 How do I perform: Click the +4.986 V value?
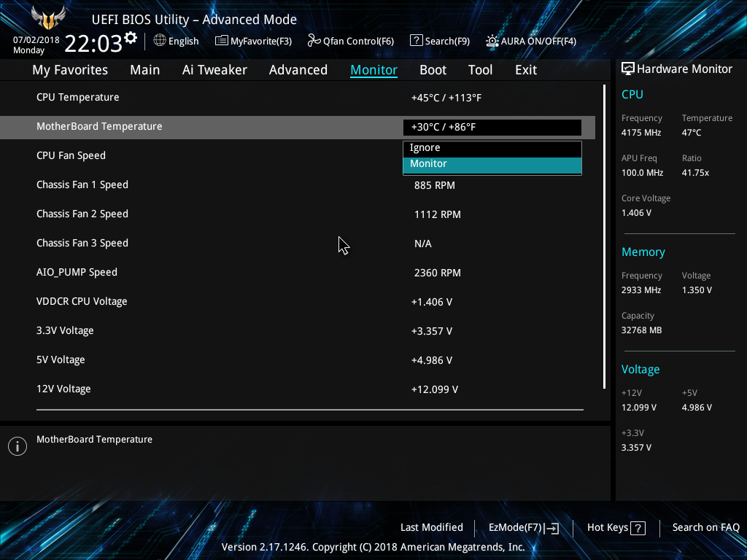[x=432, y=360]
